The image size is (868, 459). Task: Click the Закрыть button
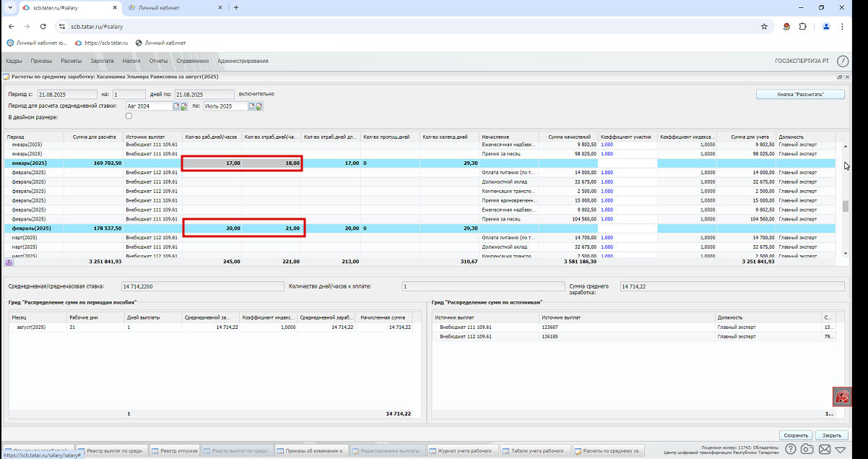tap(832, 435)
